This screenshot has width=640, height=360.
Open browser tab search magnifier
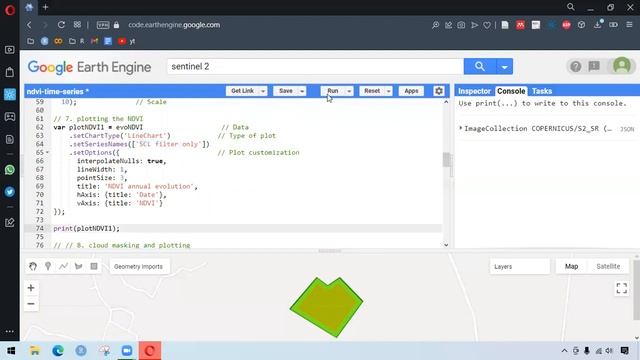click(x=571, y=7)
